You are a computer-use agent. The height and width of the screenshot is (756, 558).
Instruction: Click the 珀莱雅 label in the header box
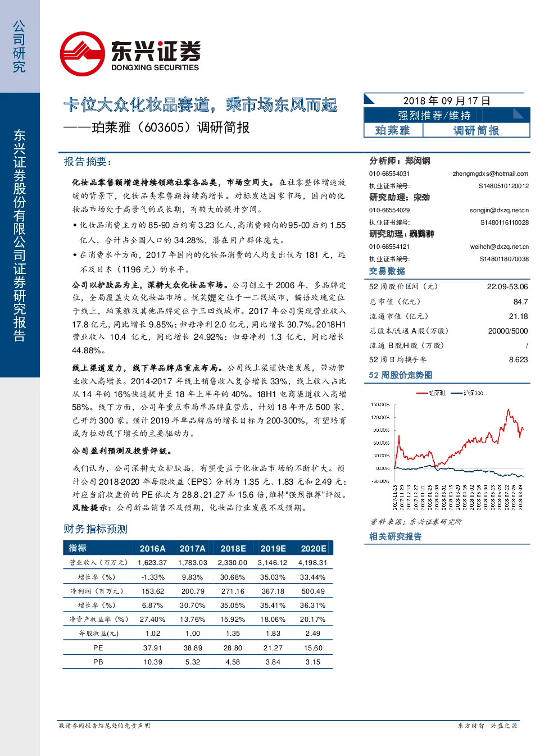(x=393, y=130)
